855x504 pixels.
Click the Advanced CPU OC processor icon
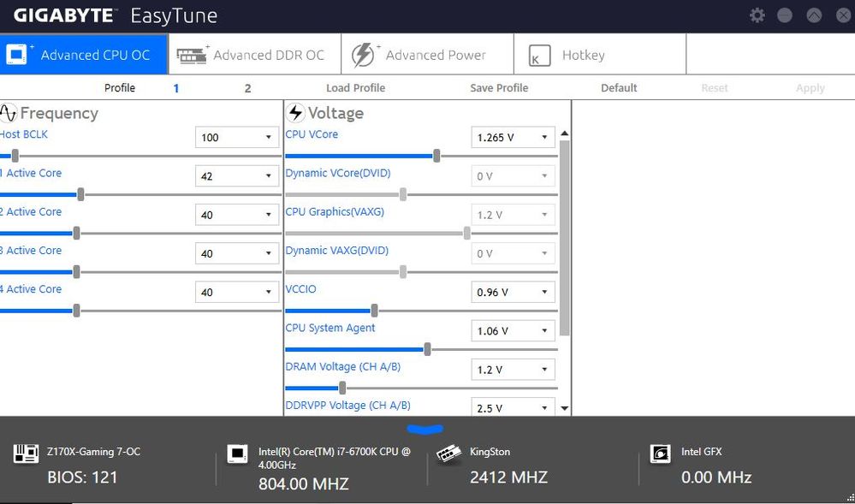click(x=16, y=54)
